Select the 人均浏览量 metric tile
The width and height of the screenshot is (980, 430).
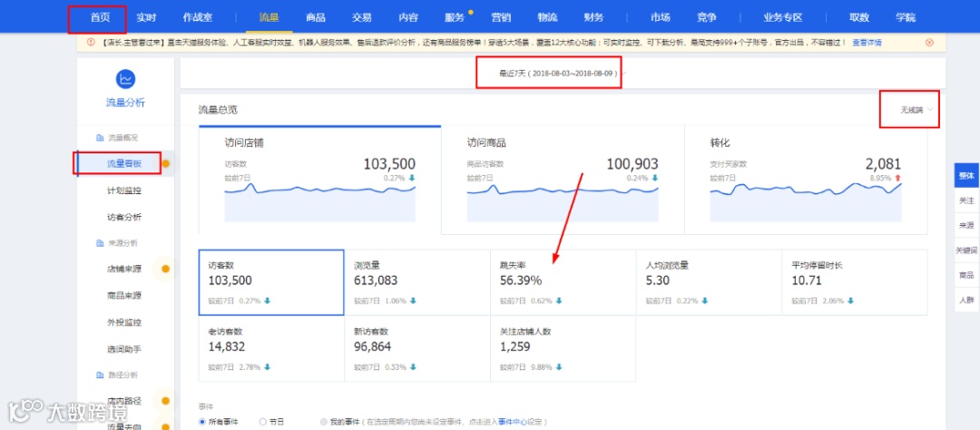click(709, 282)
